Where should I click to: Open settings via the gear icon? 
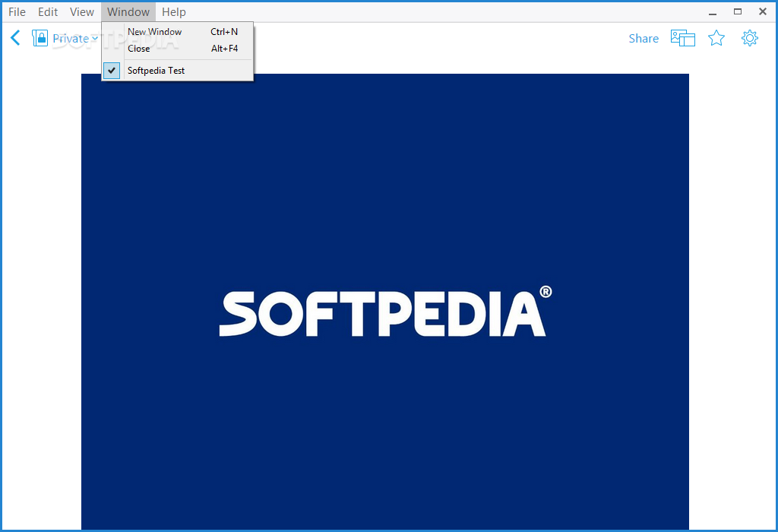pyautogui.click(x=749, y=38)
